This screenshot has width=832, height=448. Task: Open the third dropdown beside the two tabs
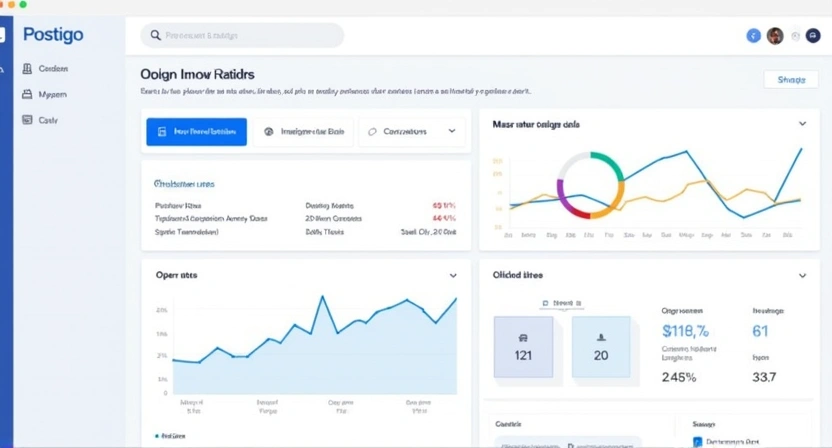pyautogui.click(x=412, y=132)
